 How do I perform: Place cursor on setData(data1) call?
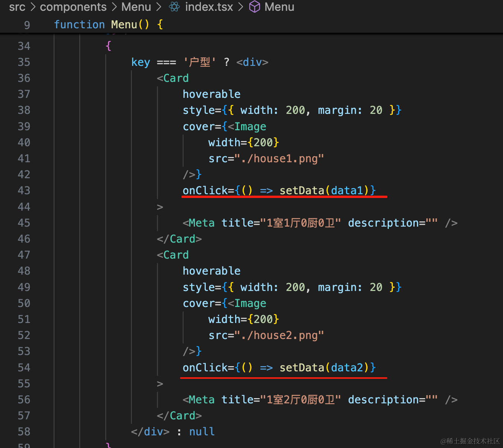(324, 191)
